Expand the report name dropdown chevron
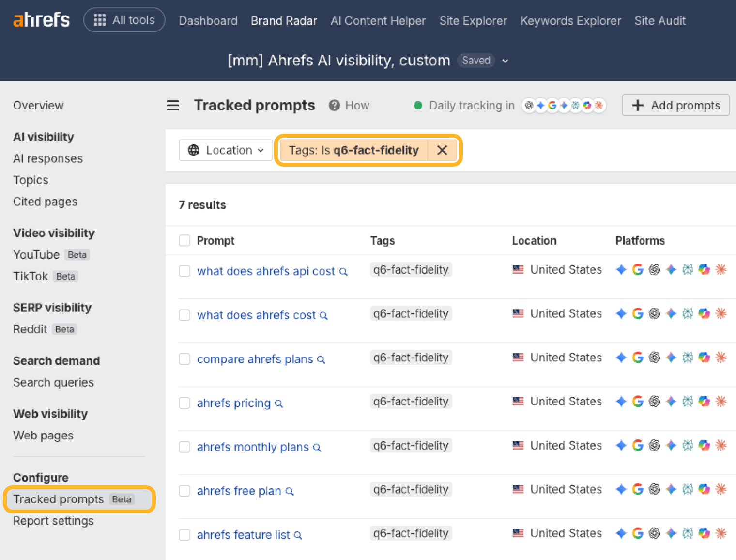736x560 pixels. tap(505, 61)
